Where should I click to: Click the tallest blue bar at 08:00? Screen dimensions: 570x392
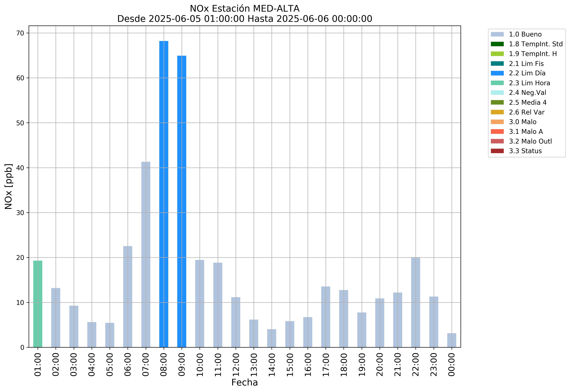(x=164, y=194)
